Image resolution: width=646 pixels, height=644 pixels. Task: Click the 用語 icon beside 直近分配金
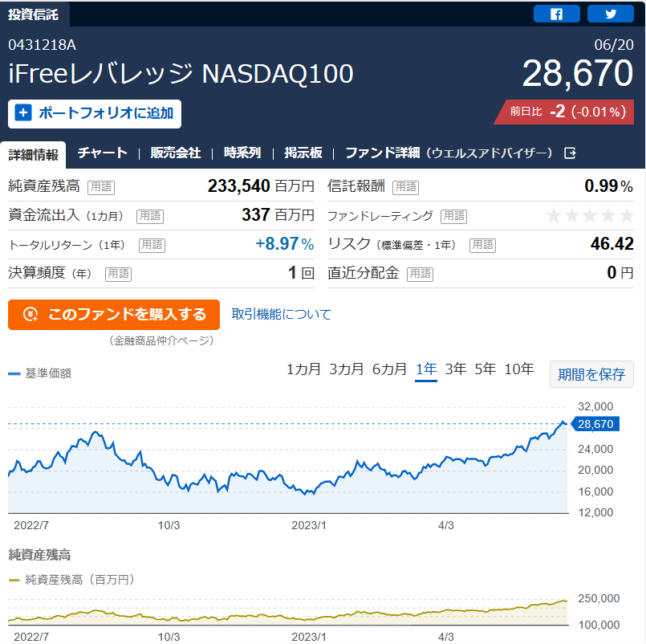[420, 274]
